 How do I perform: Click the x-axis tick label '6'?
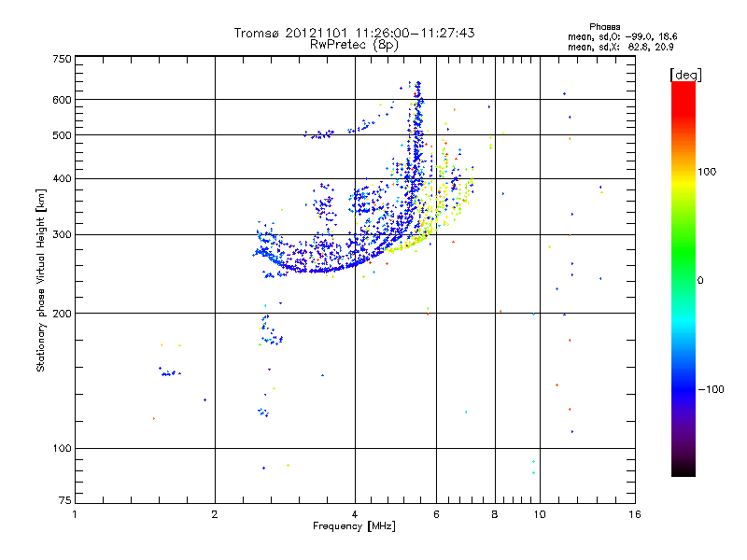[x=436, y=514]
